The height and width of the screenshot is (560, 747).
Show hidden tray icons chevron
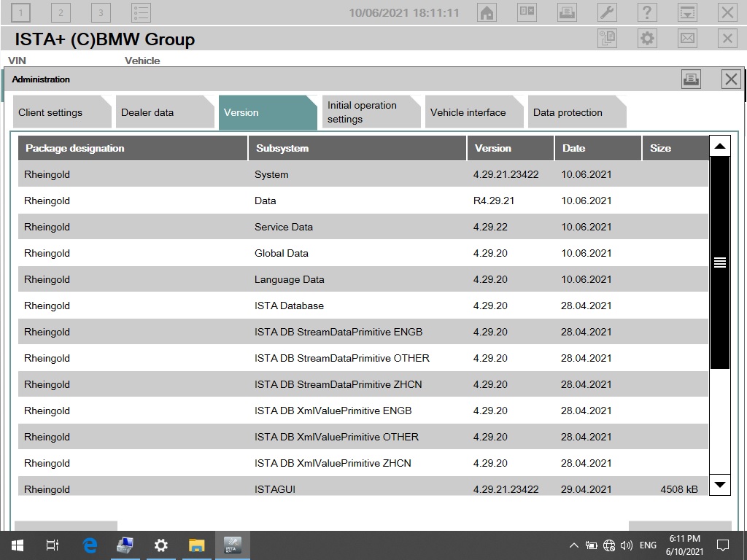(x=574, y=545)
